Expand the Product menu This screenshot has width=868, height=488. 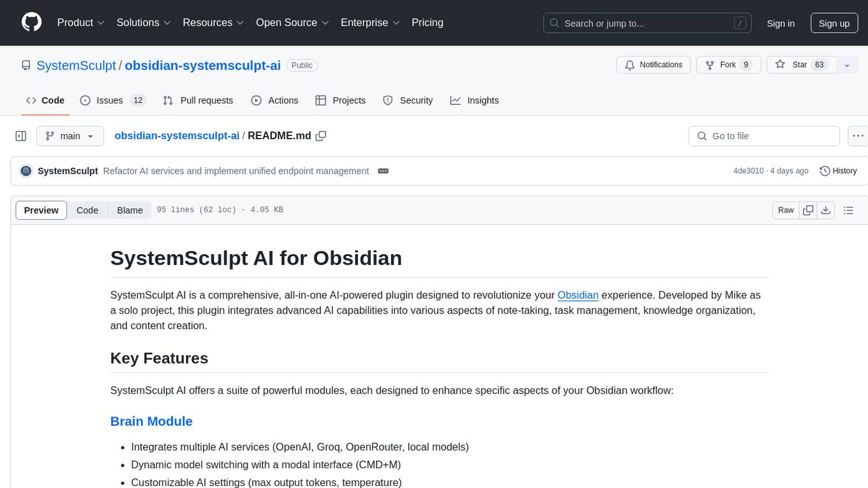81,22
